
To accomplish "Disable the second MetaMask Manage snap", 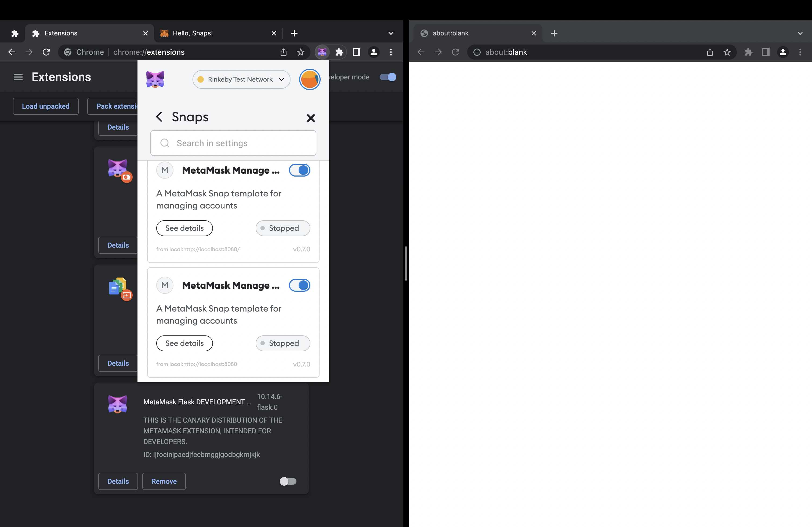I will [300, 285].
